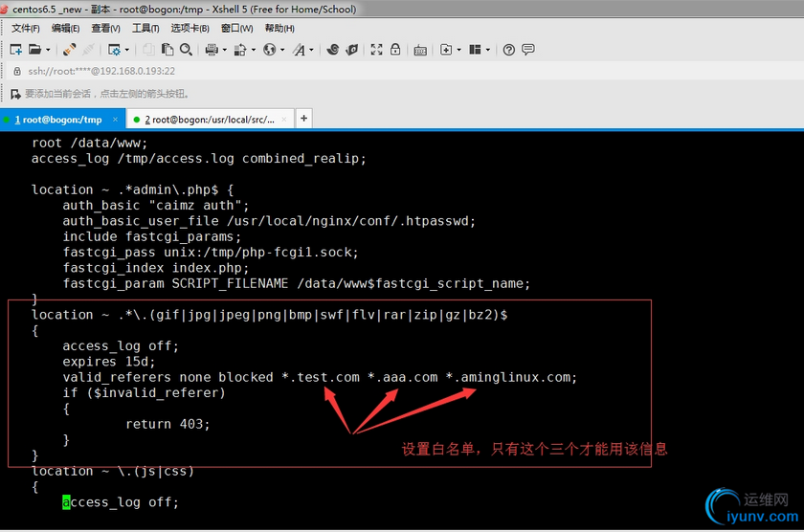
Task: Click 'fastcgi_pass unix:/tmp/php-fcgi1.sock;' line
Action: pos(211,253)
